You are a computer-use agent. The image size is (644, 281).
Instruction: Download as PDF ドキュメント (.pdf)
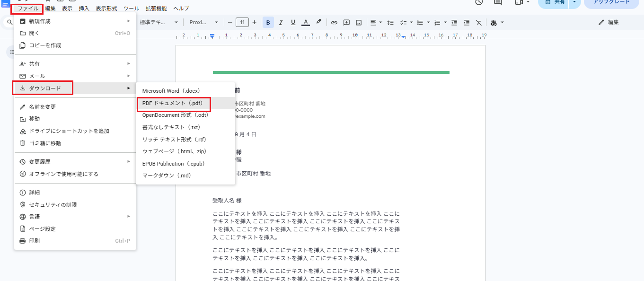tap(185, 103)
